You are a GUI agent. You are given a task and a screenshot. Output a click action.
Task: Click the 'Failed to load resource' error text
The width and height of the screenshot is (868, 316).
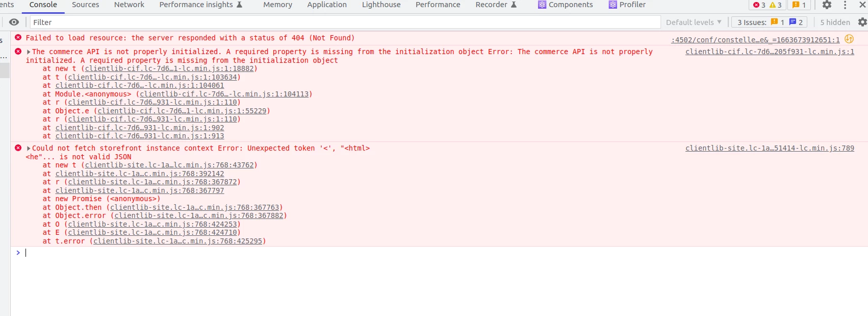tap(190, 38)
